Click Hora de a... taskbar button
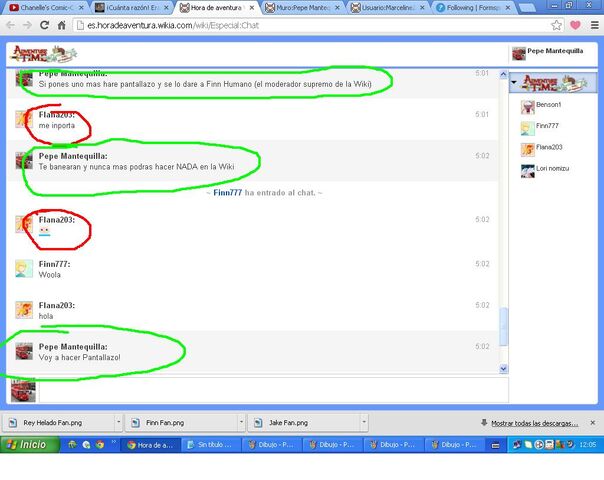The height and width of the screenshot is (480, 604). [x=151, y=445]
